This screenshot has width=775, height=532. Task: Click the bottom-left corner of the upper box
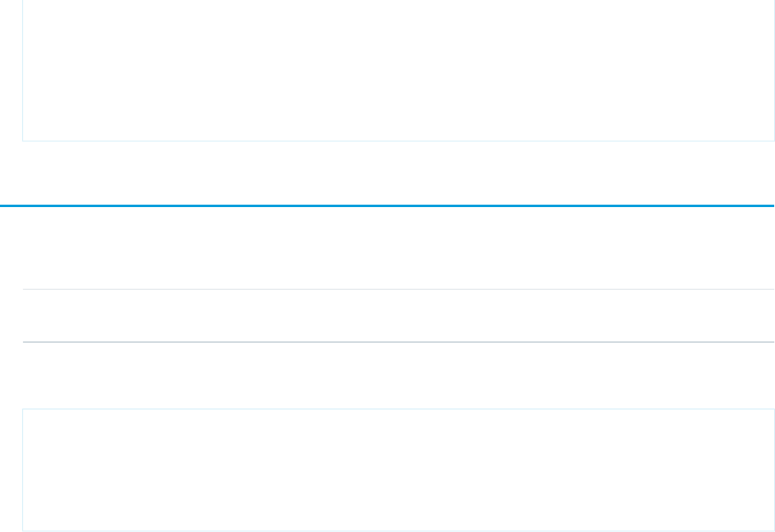(22, 141)
